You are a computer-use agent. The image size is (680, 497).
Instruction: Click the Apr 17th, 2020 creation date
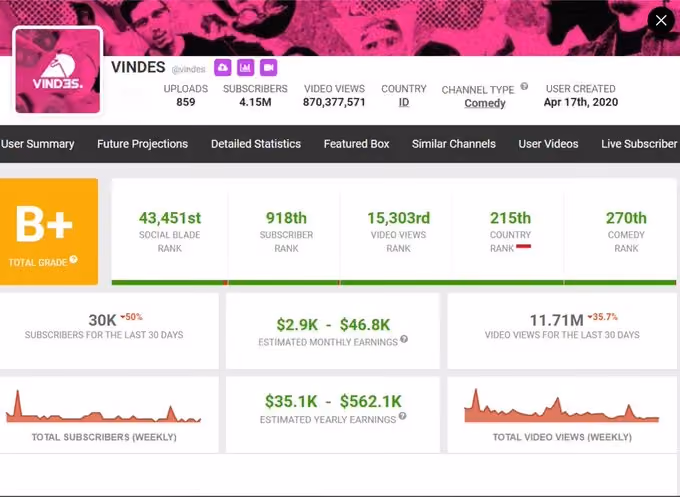(581, 102)
